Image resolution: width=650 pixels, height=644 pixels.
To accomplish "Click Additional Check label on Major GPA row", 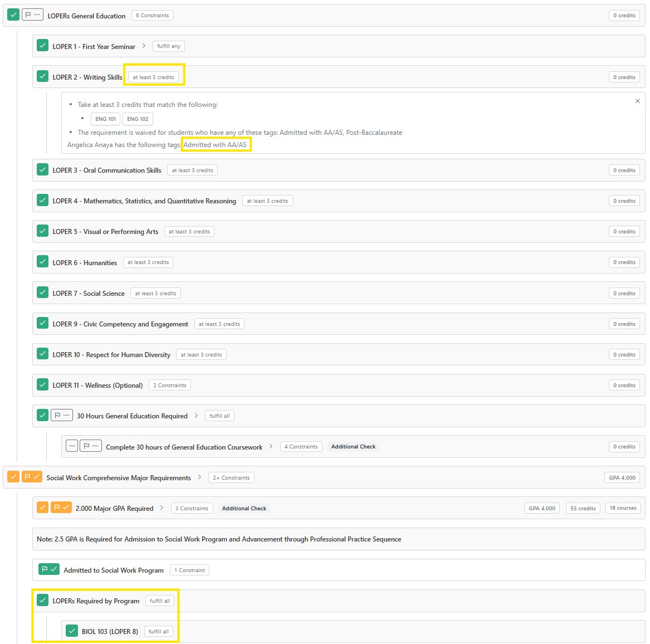I will pos(244,509).
